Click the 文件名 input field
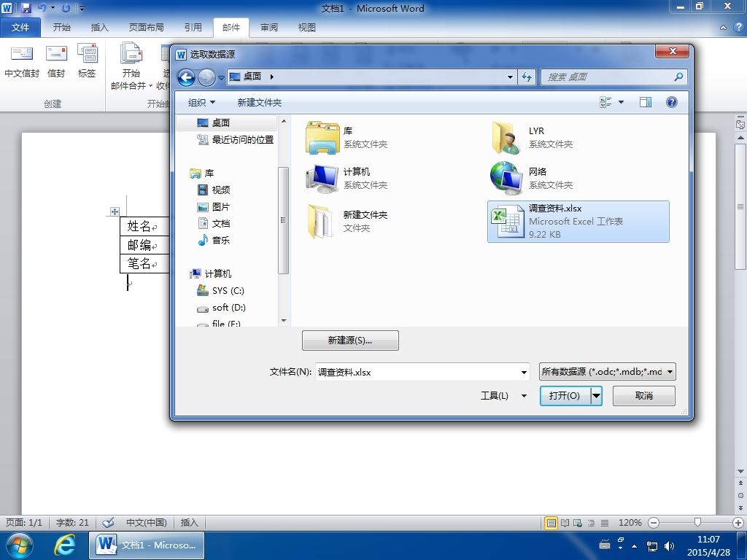Screen dimensions: 747x560 [417, 372]
